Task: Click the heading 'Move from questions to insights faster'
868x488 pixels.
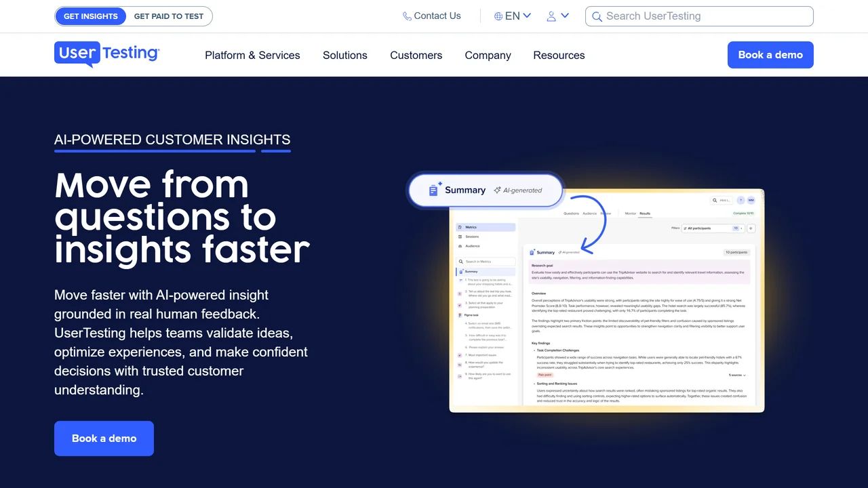Action: [x=182, y=217]
